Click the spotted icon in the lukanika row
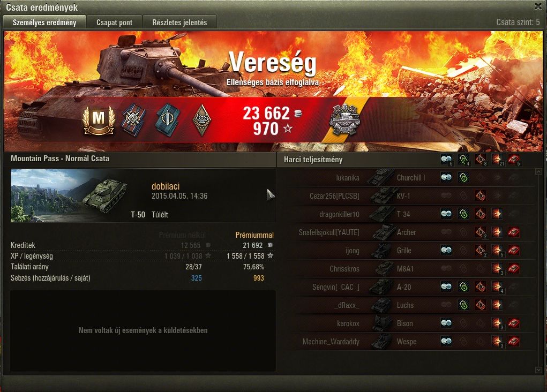The width and height of the screenshot is (547, 392). [x=446, y=177]
